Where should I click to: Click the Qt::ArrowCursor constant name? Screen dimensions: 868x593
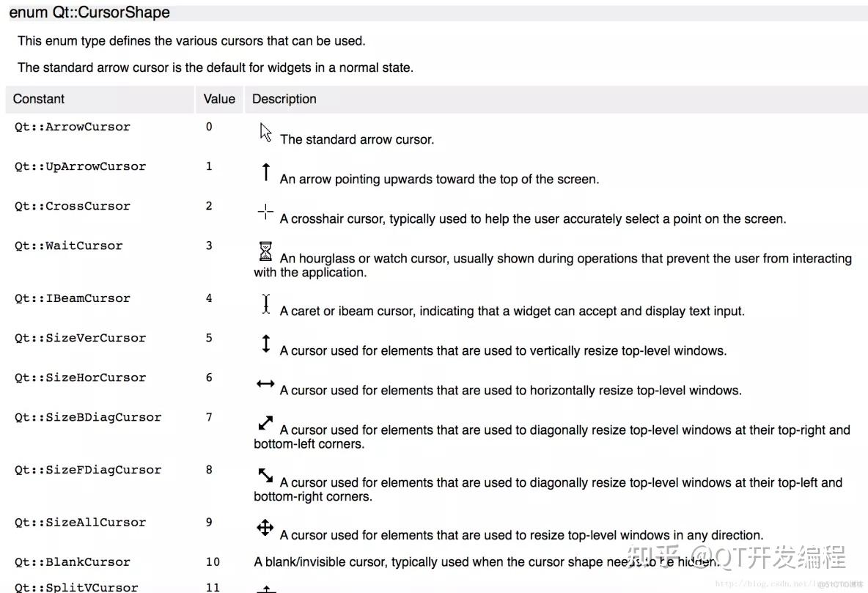pyautogui.click(x=73, y=127)
